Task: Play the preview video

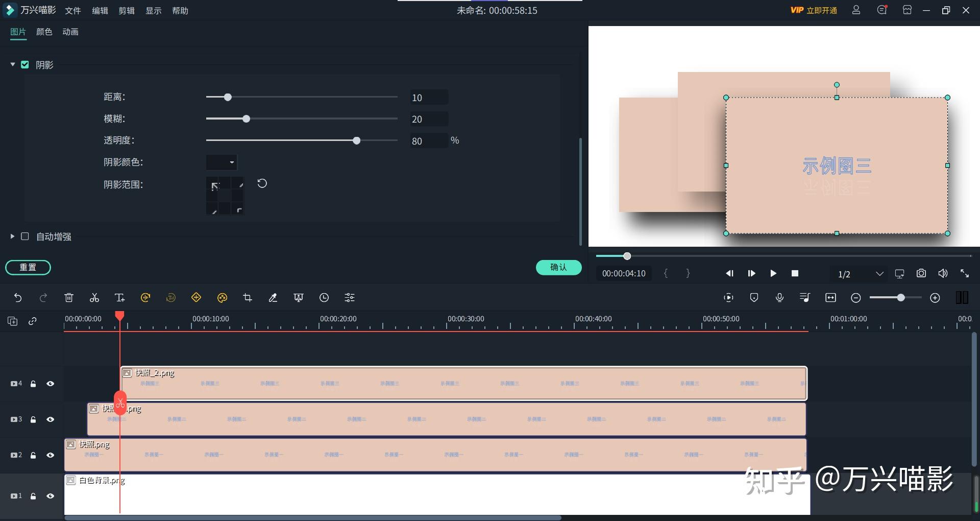Action: tap(773, 273)
